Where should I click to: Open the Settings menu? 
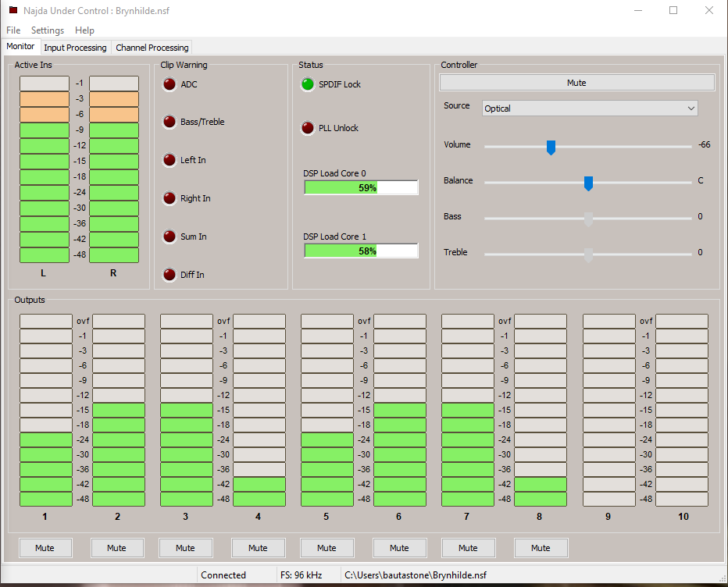pyautogui.click(x=48, y=30)
